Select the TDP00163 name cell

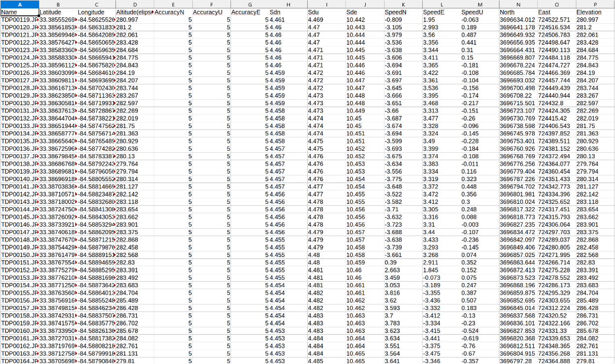click(x=19, y=353)
